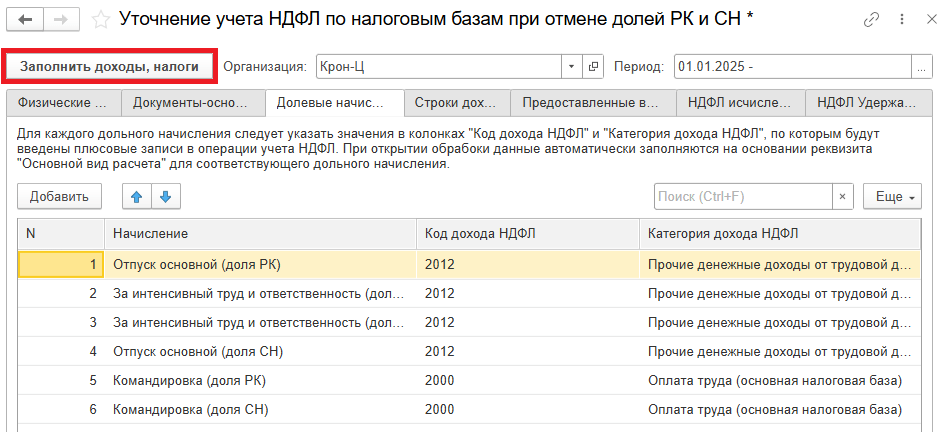
Task: Open period selection with ellipsis button
Action: pyautogui.click(x=920, y=67)
